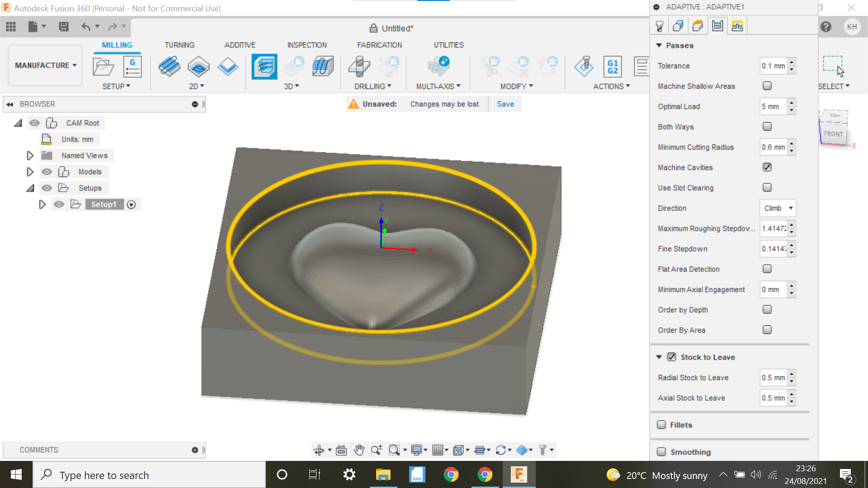Switch to the TURNING tab
The image size is (868, 488).
(179, 45)
